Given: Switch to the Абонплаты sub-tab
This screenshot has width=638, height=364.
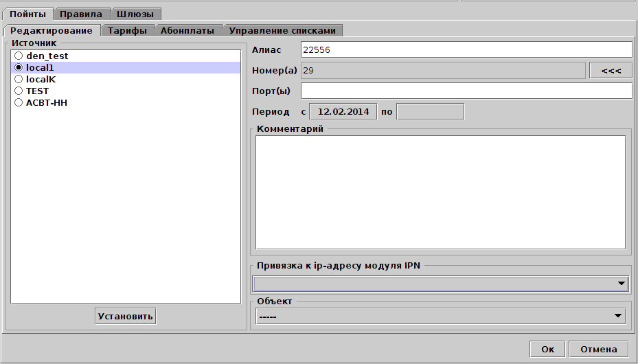Looking at the screenshot, I should (x=187, y=30).
